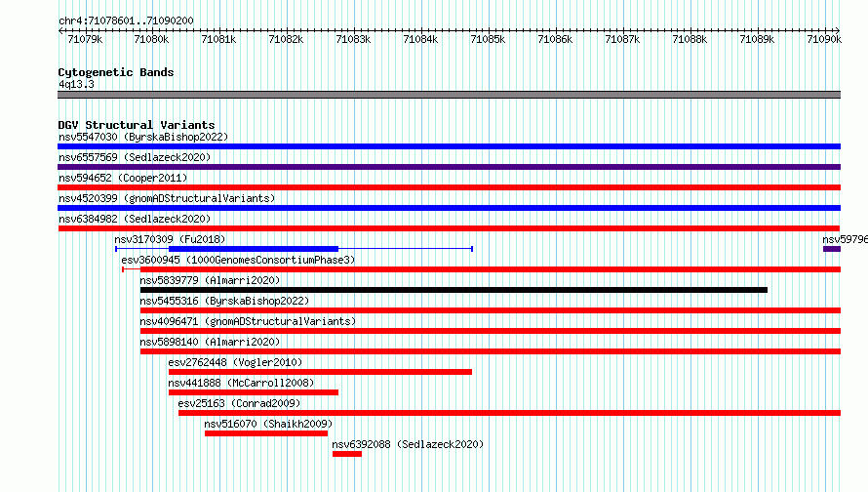The image size is (868, 492).
Task: Select the red nsv5898140 variant bar
Action: click(x=491, y=351)
